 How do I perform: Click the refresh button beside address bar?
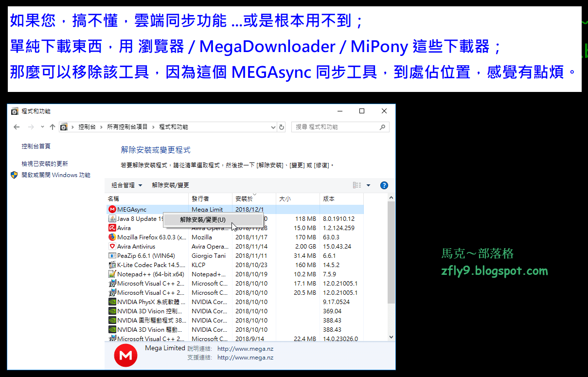pyautogui.click(x=282, y=127)
